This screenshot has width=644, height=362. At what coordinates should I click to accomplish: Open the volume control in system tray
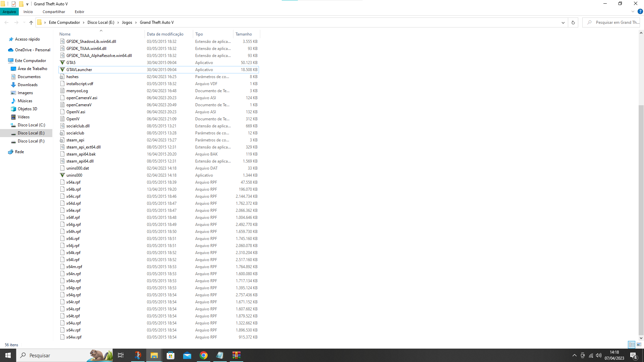[599, 356]
